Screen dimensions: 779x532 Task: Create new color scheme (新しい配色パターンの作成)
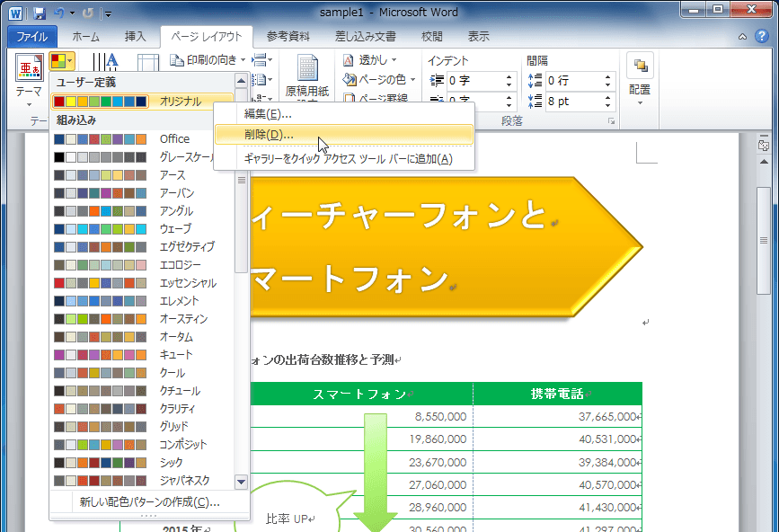pos(149,502)
